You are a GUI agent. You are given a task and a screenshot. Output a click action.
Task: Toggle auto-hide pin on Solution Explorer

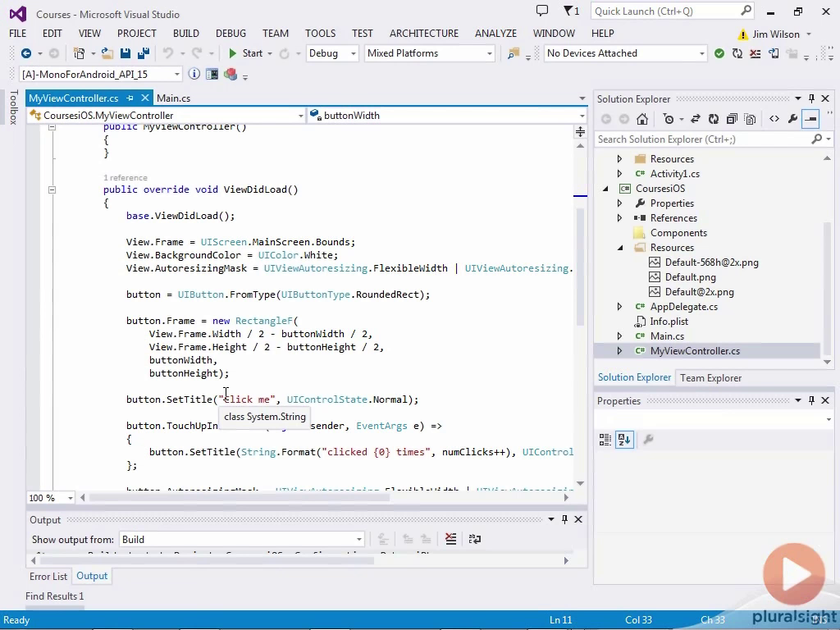(811, 98)
